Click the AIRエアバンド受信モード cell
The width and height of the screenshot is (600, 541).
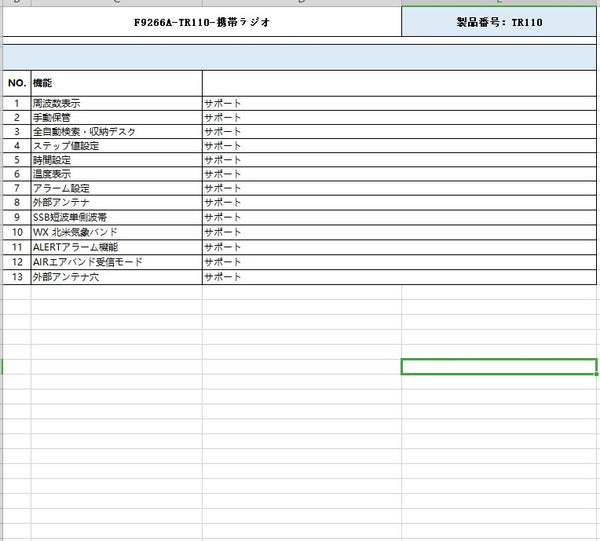(x=116, y=262)
